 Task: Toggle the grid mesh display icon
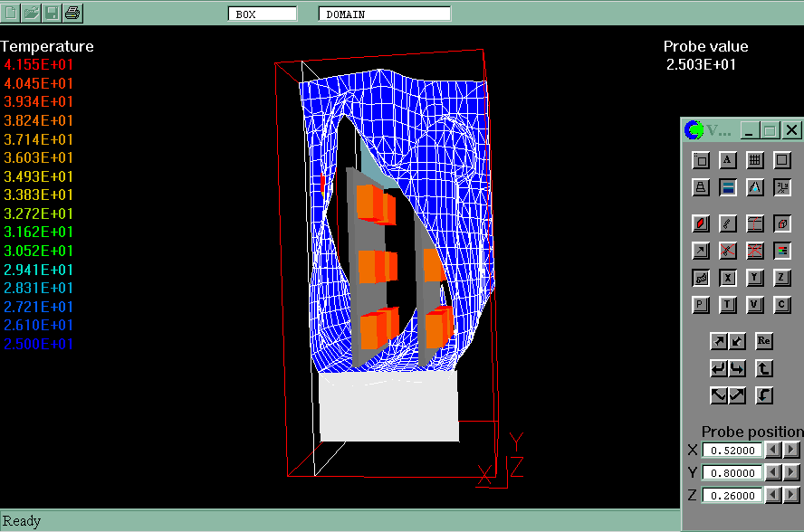coord(755,160)
